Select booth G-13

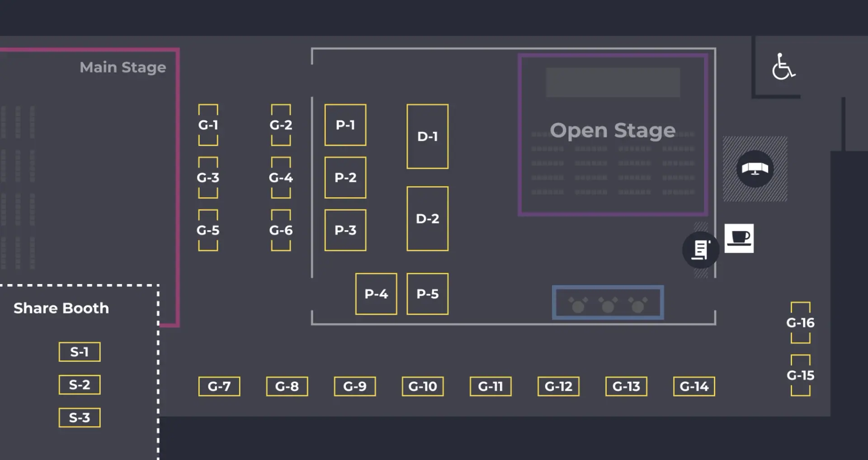[626, 386]
